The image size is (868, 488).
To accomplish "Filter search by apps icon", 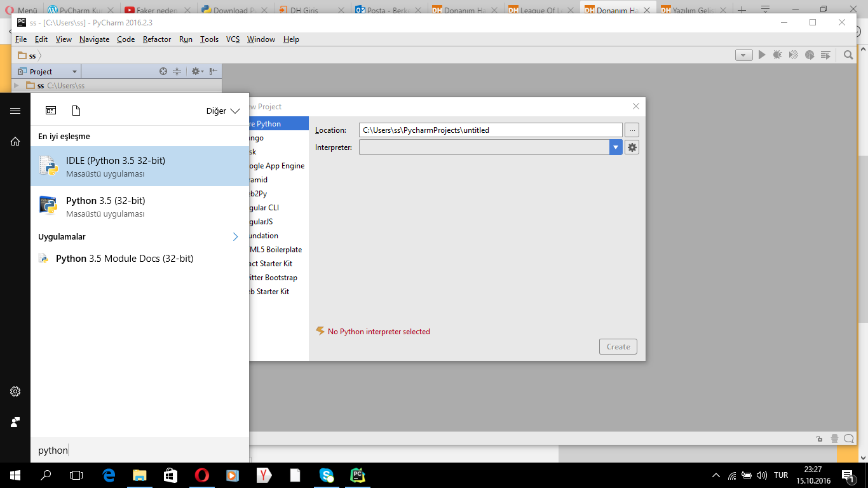I will (51, 111).
